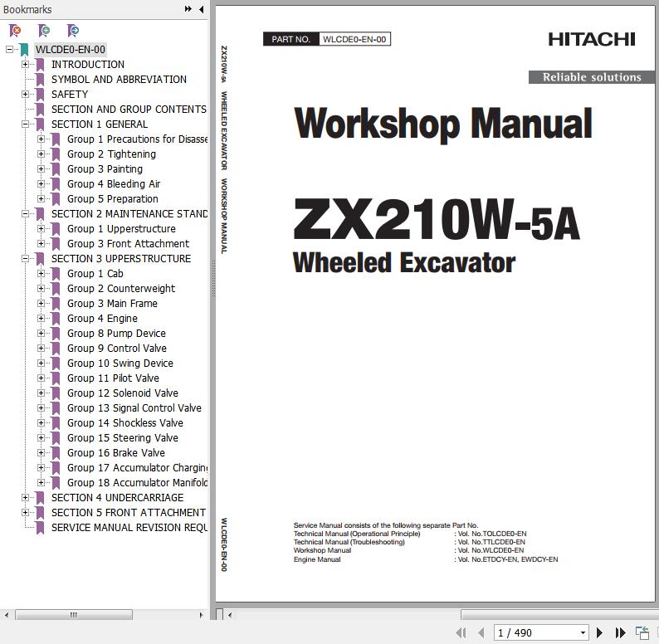Open Group 5 Preparation bookmark

(x=113, y=199)
